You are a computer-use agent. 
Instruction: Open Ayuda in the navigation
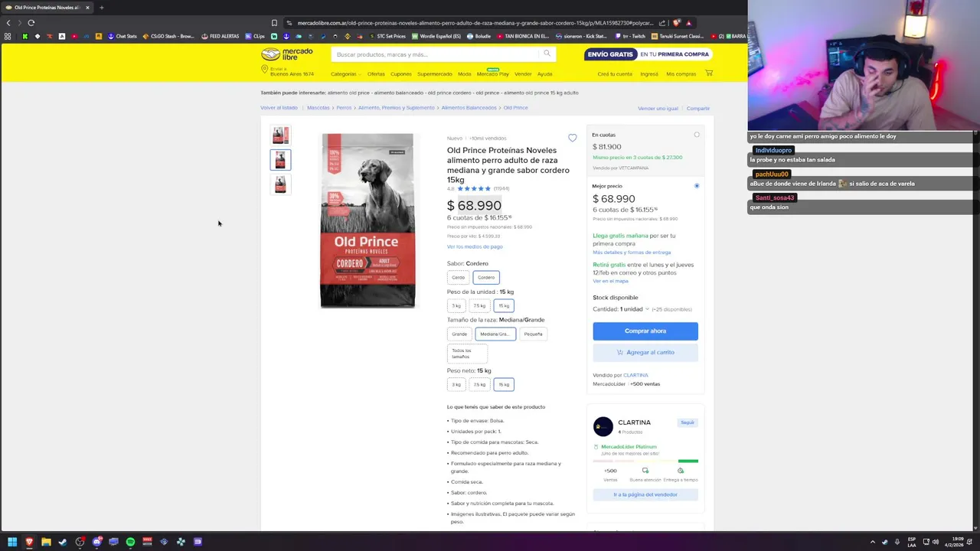point(544,74)
